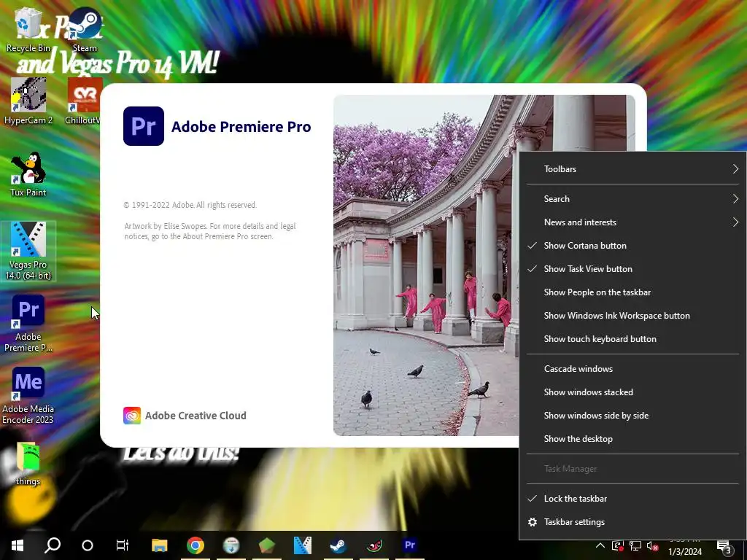Click the muted volume tray icon
Screen dimensions: 747x560
click(x=652, y=546)
